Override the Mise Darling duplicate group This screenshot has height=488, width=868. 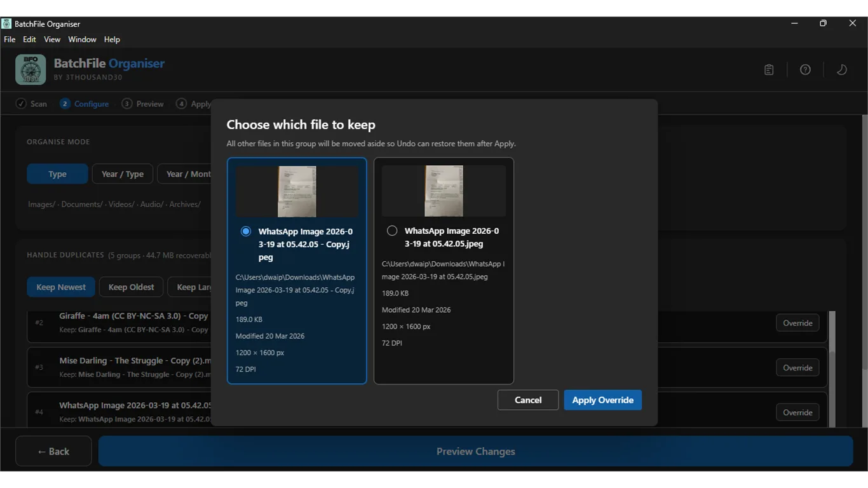point(797,368)
